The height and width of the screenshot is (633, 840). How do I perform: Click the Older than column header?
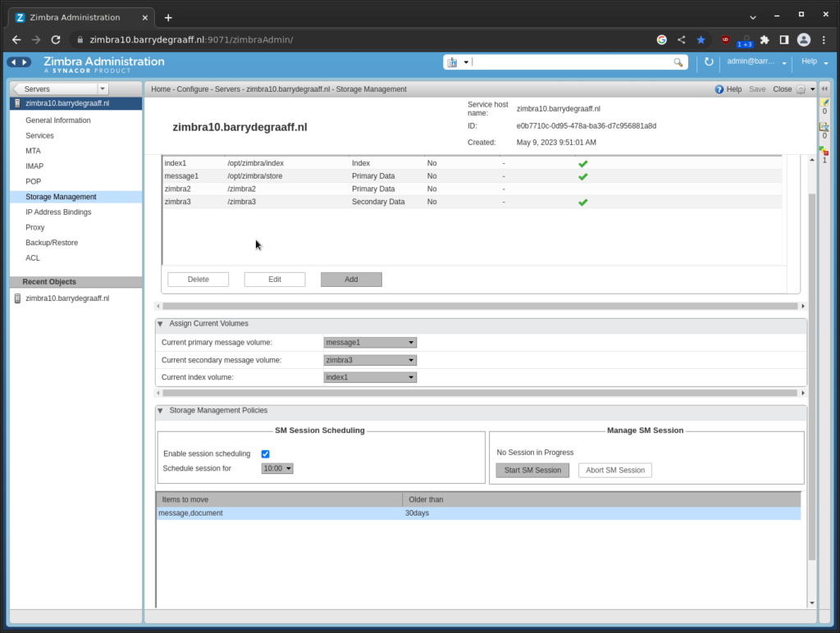[601, 499]
